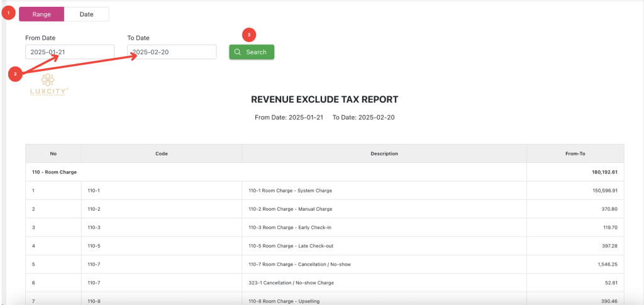Viewport: 644px width, 305px height.
Task: Click the 110-1 Room Charge - System Charge description
Action: 290,190
